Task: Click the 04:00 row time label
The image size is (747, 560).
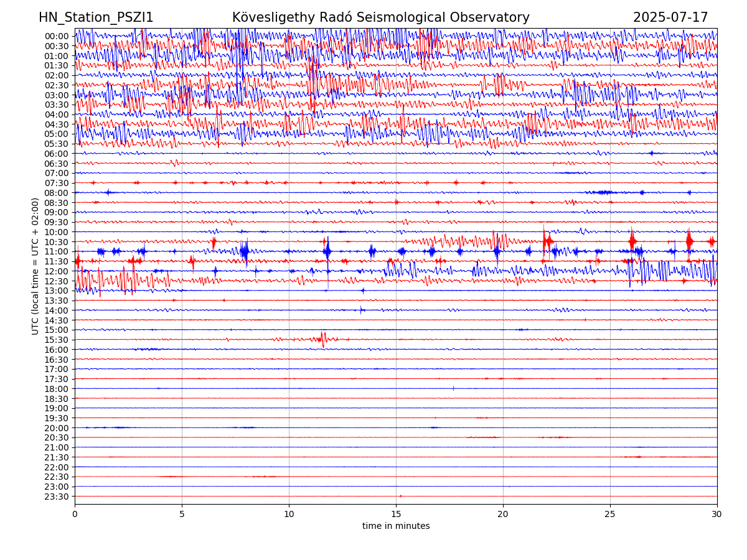Action: 57,114
